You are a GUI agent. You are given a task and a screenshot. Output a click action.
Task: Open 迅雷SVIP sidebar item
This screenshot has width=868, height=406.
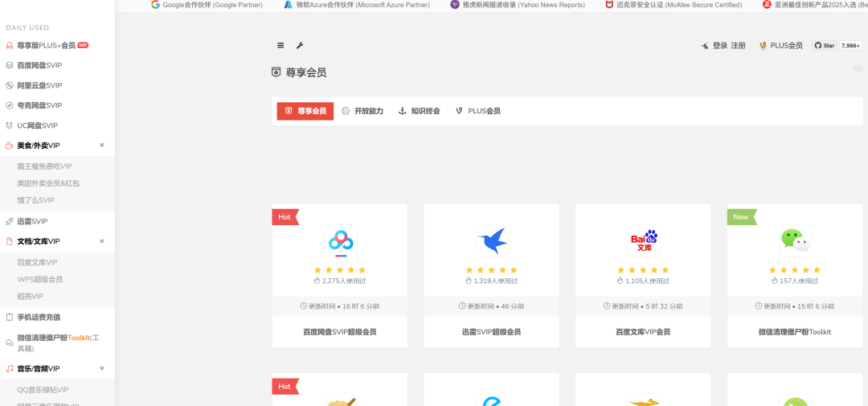tap(32, 222)
